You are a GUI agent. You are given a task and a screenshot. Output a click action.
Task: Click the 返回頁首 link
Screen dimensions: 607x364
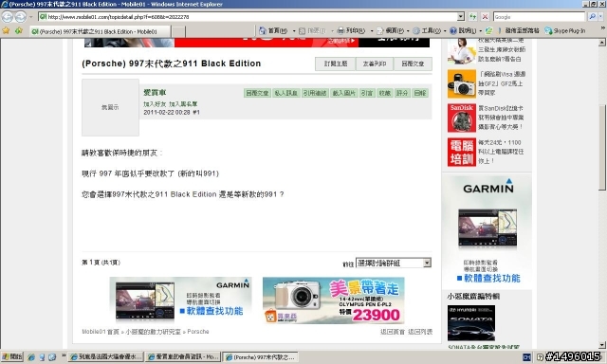click(393, 332)
